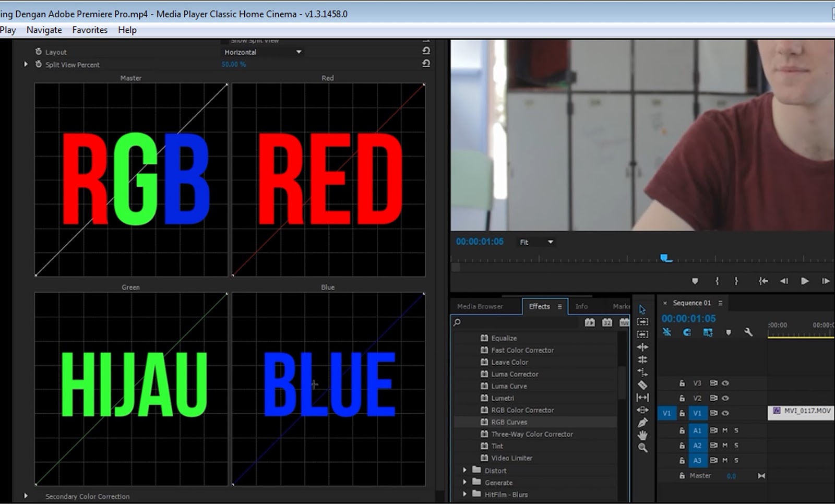
Task: Click the Add Marker icon in the timeline header
Action: (729, 332)
